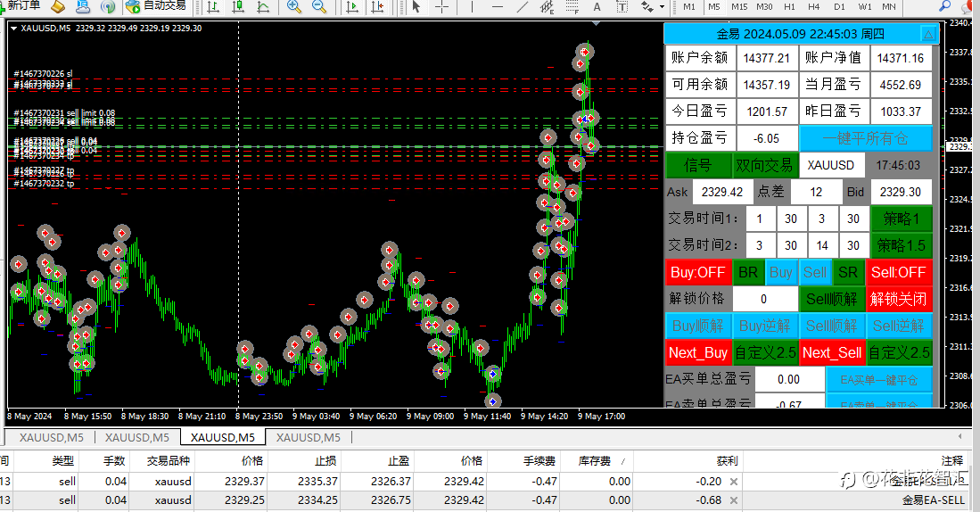Viewport: 980px width, 512px height.
Task: Click the blue Buy button
Action: point(781,273)
